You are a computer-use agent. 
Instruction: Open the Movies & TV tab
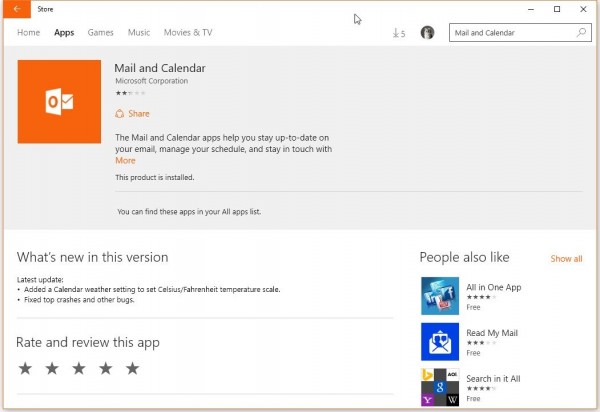click(x=188, y=33)
